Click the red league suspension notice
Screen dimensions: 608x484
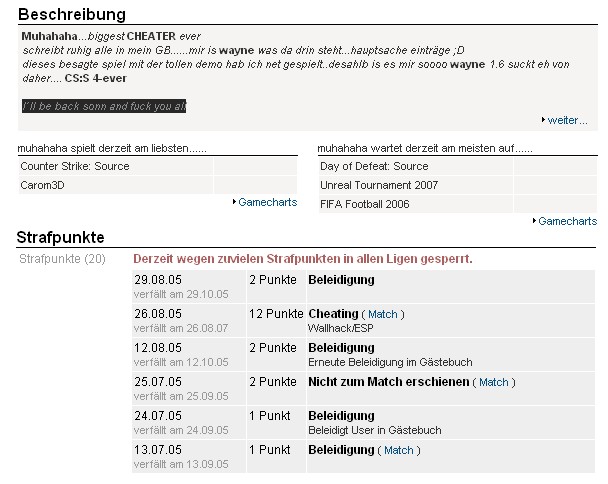click(x=302, y=259)
